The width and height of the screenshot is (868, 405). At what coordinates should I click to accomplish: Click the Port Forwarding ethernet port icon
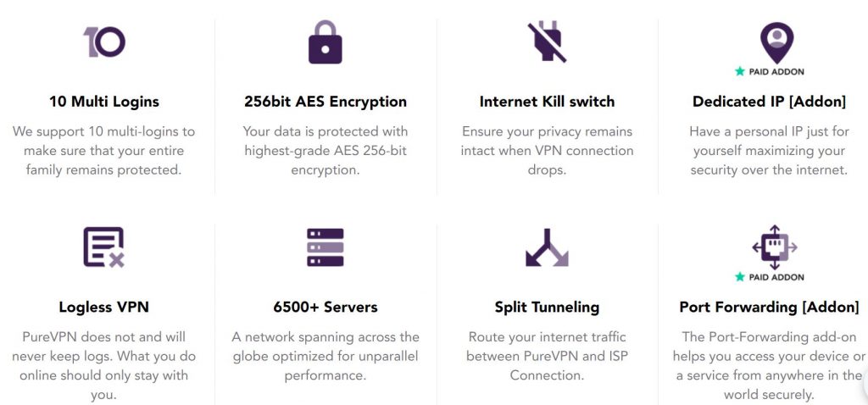(x=775, y=247)
